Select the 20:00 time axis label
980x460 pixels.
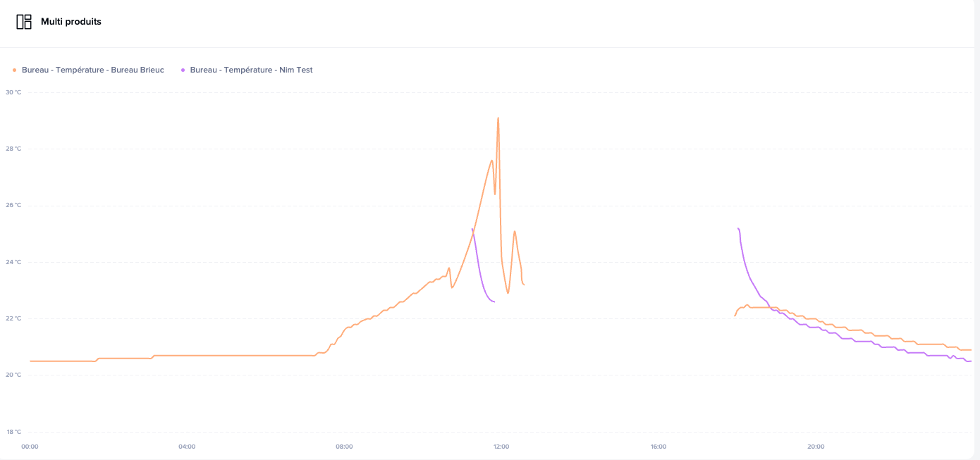pyautogui.click(x=816, y=447)
